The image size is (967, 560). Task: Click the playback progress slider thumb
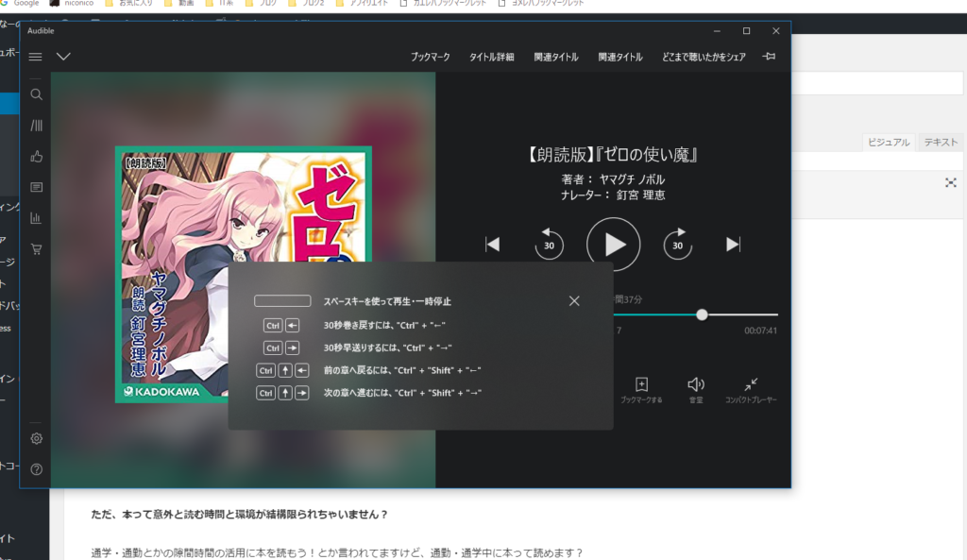pyautogui.click(x=702, y=315)
